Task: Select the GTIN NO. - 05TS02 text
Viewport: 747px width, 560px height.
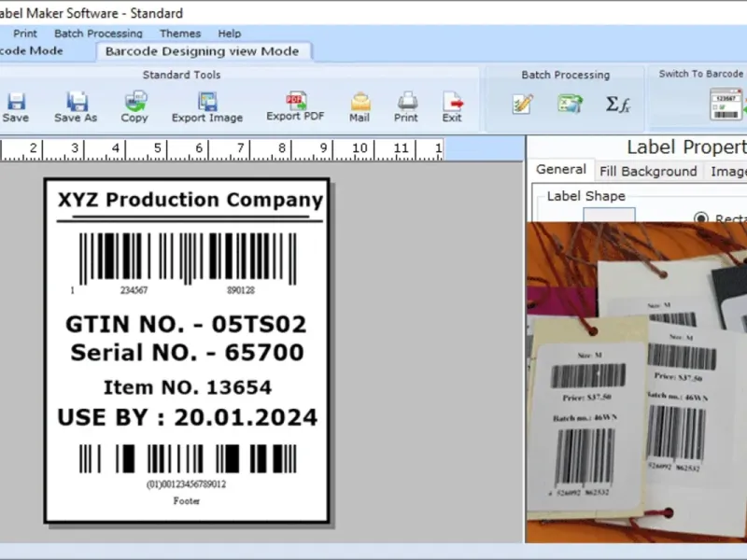Action: pyautogui.click(x=186, y=324)
